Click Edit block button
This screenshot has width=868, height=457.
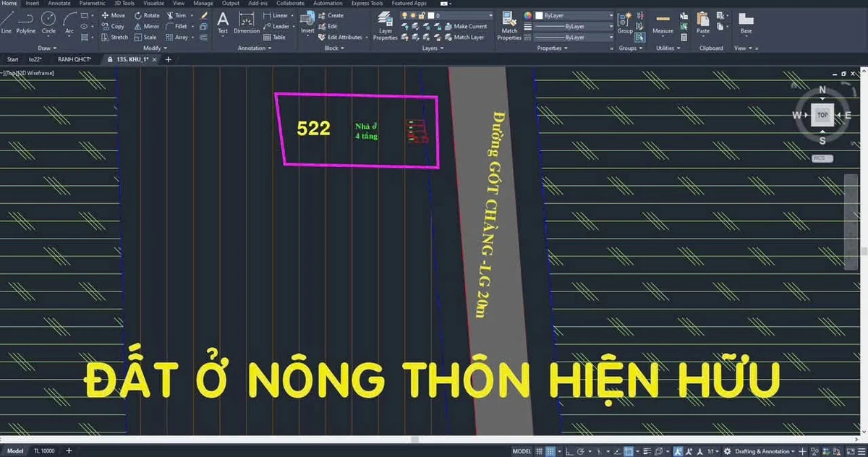(328, 26)
